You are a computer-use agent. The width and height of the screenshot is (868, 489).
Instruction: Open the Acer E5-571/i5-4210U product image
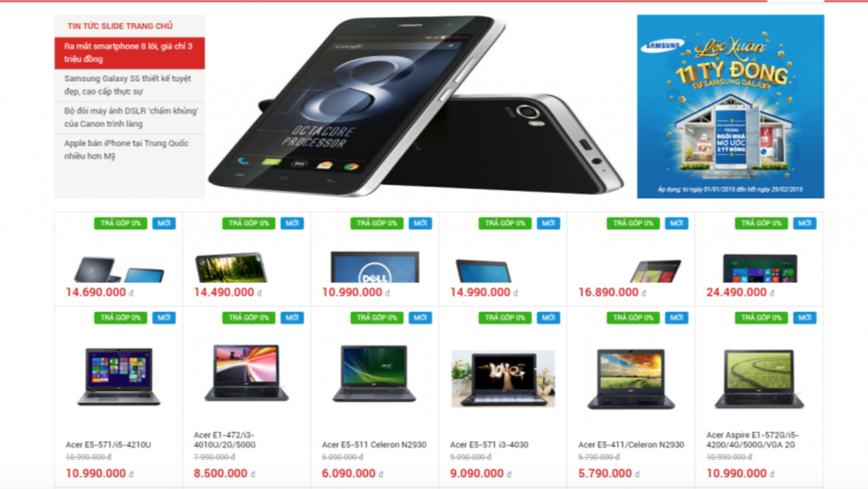point(119,376)
